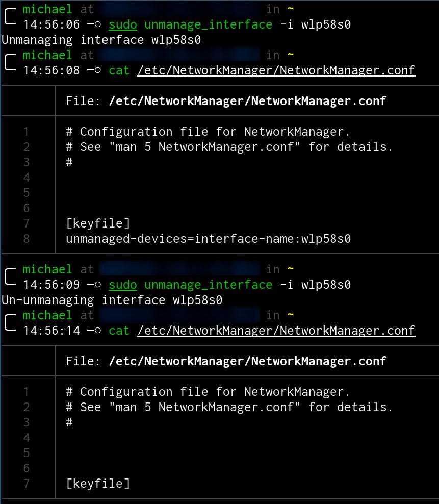Click the 14:56:09 timestamp in the prompt
The image size is (439, 504).
pos(51,285)
